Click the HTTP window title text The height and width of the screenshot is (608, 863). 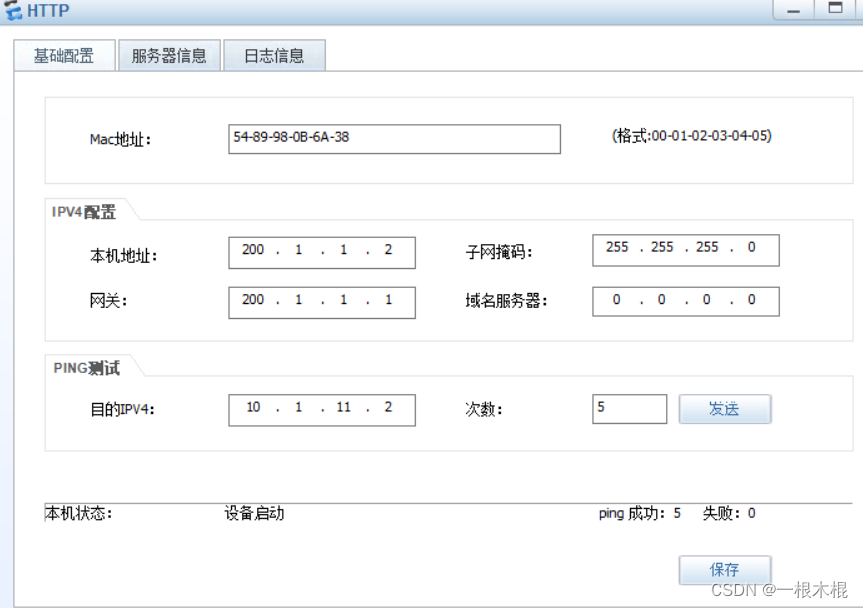click(x=48, y=10)
